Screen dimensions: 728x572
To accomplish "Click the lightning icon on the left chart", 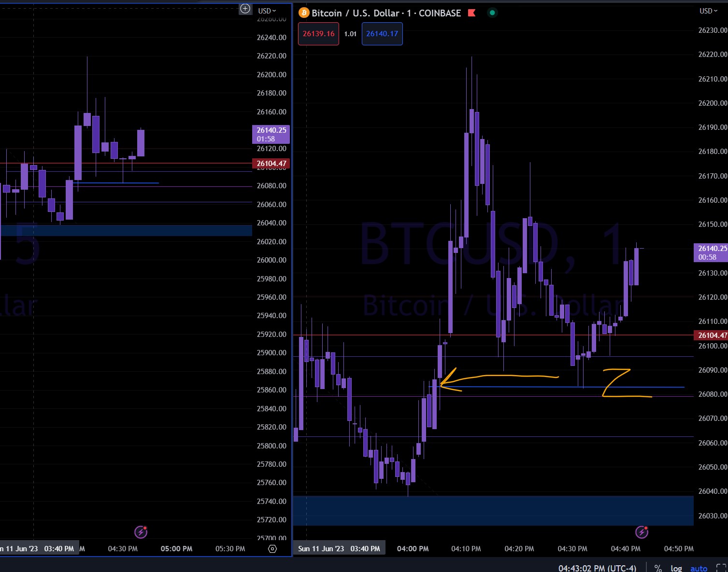I will [141, 532].
